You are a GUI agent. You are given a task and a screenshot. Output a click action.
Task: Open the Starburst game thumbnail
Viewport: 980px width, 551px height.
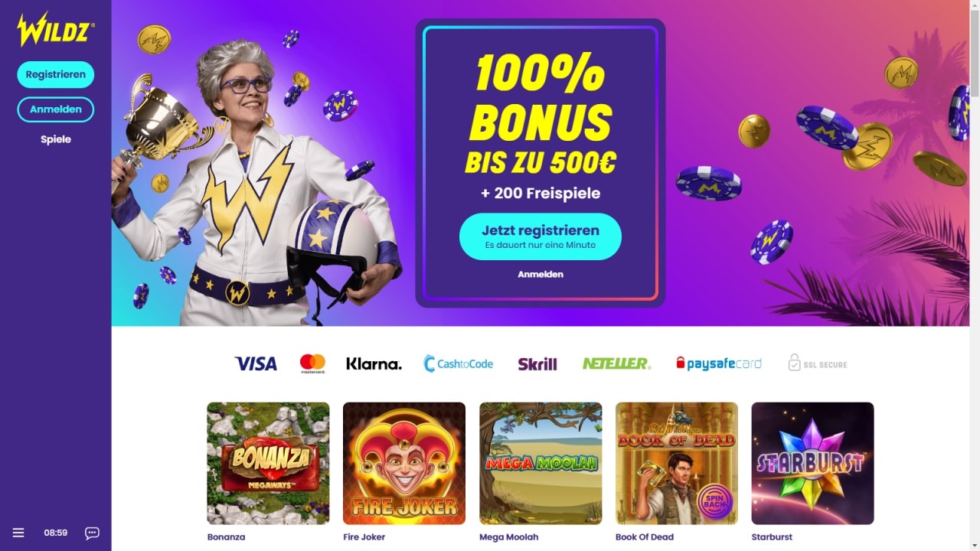(x=813, y=463)
